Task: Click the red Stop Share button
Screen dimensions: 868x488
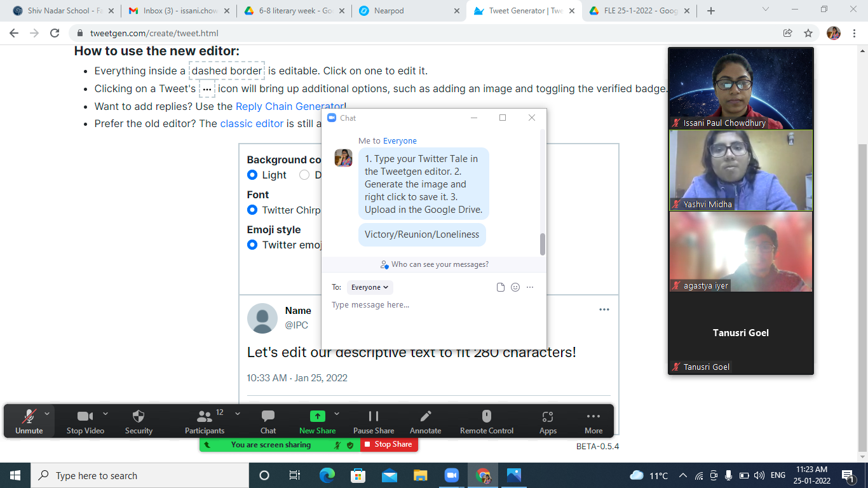Action: (x=389, y=445)
